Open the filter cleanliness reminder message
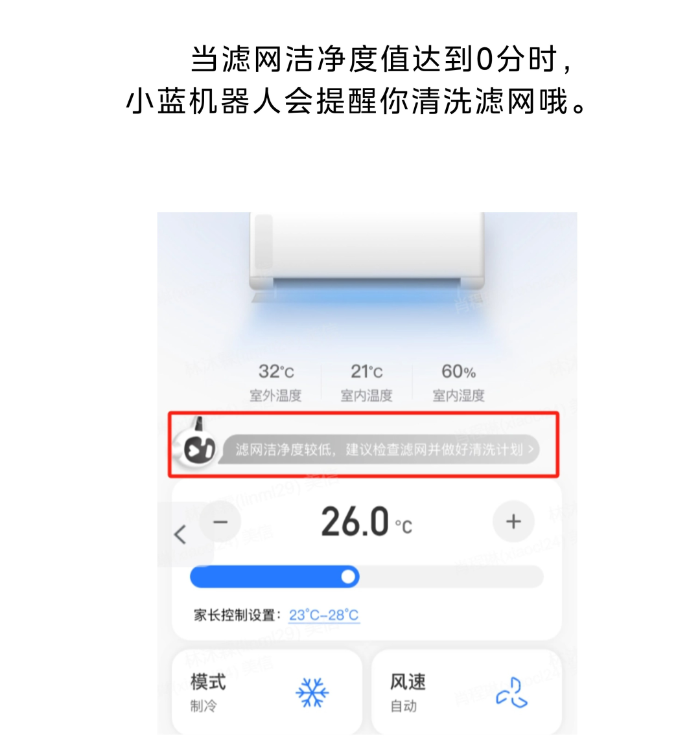 (380, 450)
